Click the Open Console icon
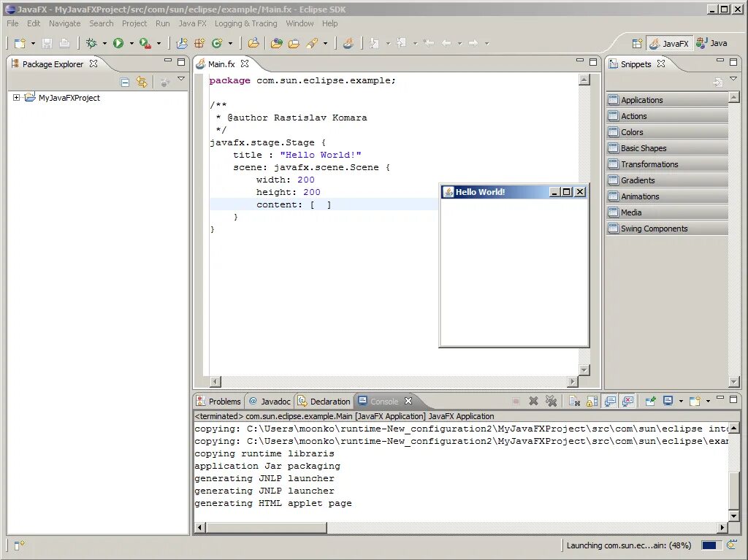 695,401
